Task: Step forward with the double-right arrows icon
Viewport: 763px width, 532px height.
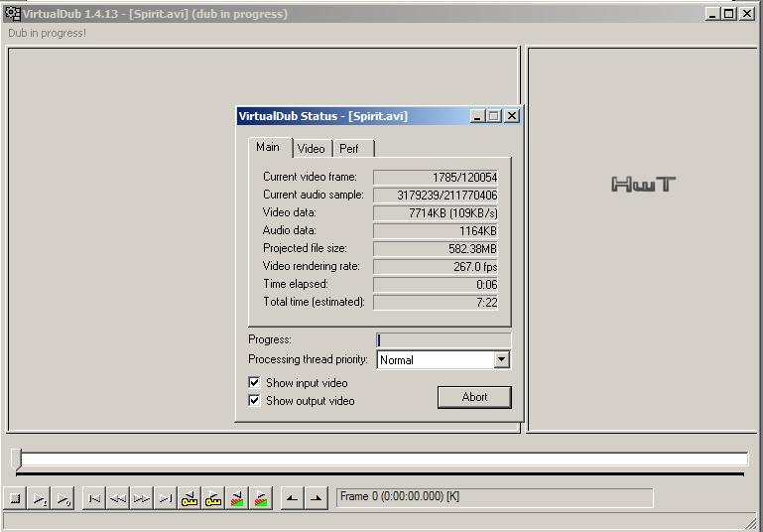Action: point(142,498)
